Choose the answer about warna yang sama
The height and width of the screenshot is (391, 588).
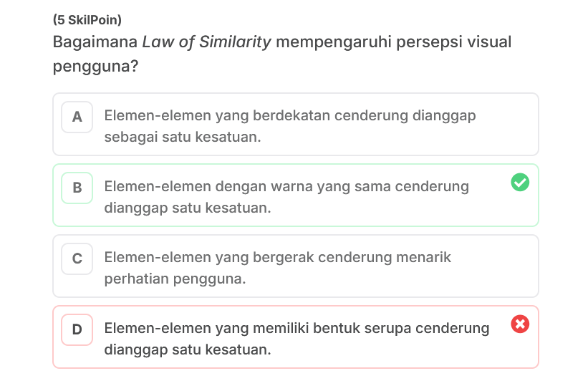pos(296,195)
